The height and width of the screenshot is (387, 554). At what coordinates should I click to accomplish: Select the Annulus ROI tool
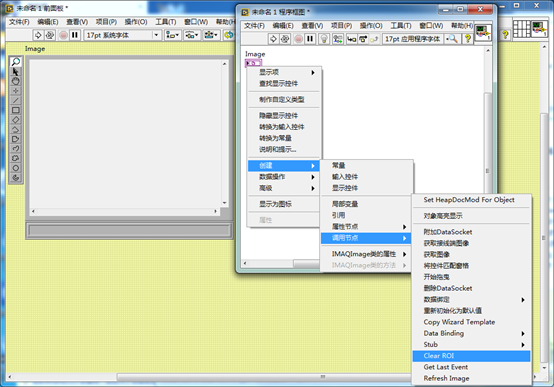coord(16,177)
